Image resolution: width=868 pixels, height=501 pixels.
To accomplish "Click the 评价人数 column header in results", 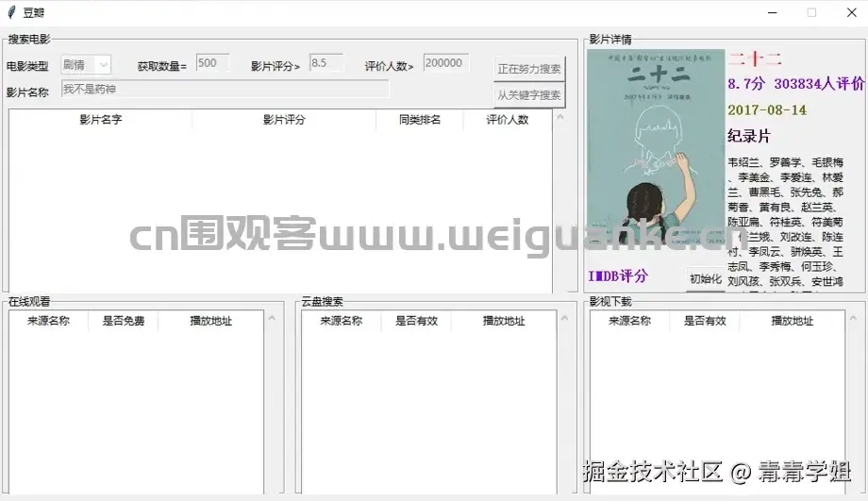I will 507,120.
